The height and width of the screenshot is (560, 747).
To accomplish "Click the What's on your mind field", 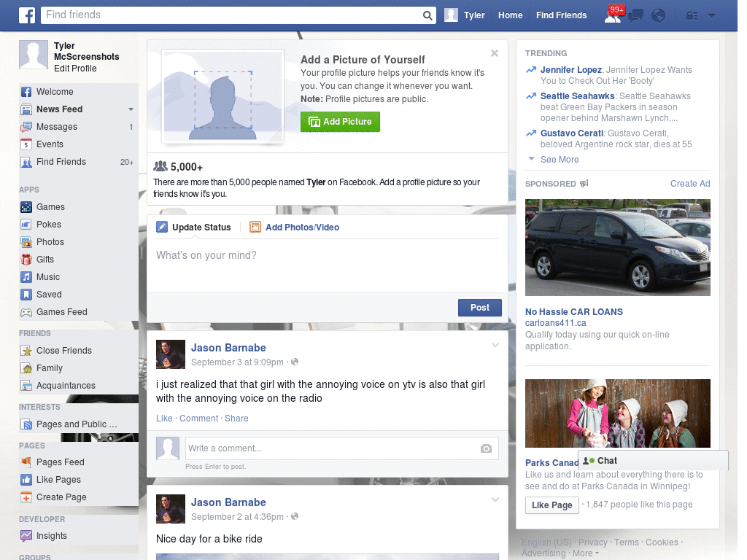I will (328, 265).
